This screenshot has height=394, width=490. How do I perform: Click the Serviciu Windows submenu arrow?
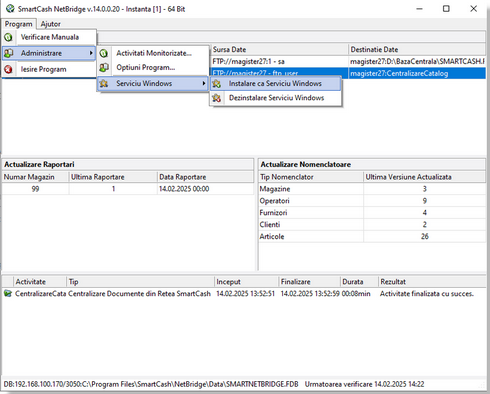pos(203,83)
